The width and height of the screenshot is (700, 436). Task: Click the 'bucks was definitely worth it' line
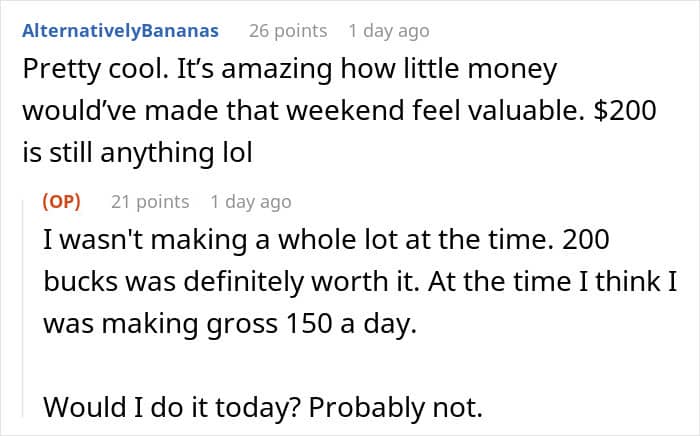click(x=360, y=282)
